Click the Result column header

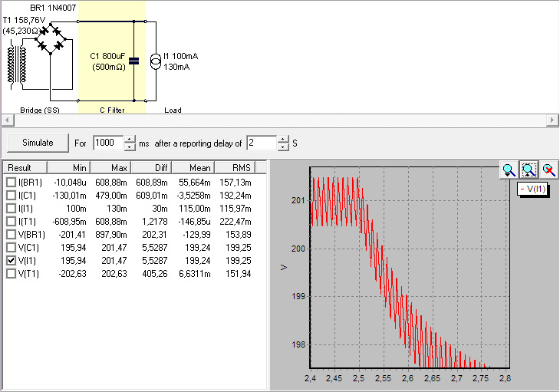pos(27,167)
